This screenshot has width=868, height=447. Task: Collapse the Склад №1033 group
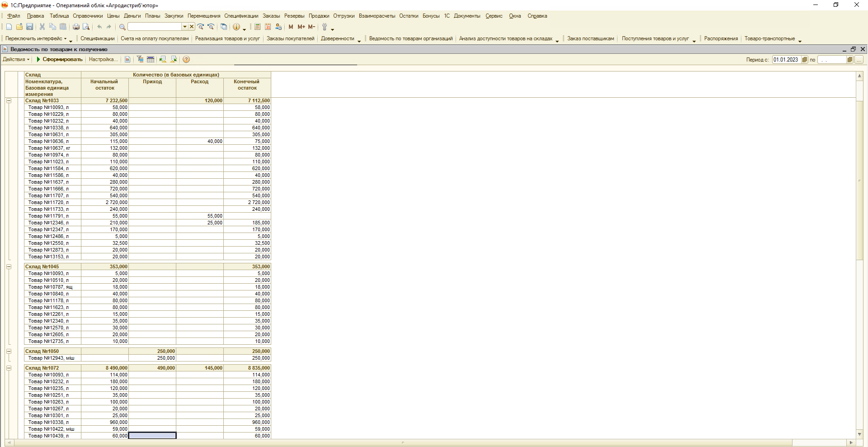9,101
